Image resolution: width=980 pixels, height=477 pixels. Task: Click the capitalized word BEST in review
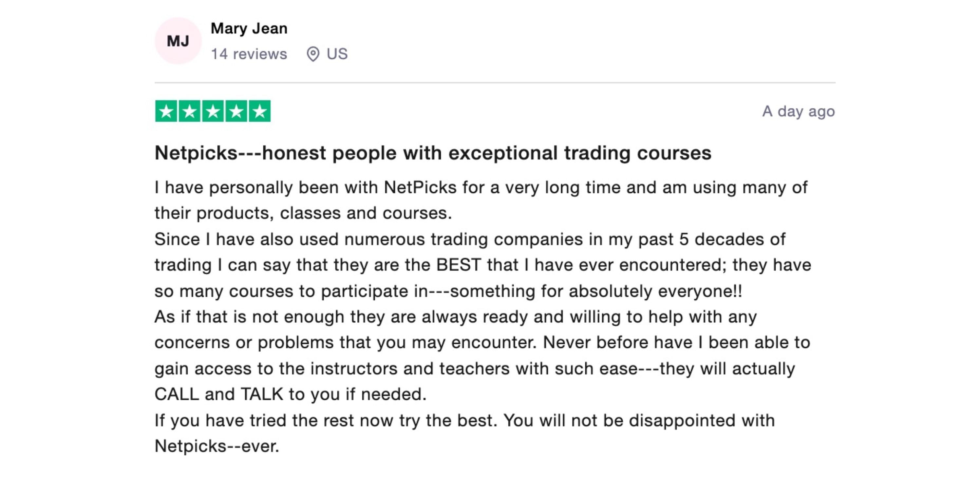pos(459,265)
